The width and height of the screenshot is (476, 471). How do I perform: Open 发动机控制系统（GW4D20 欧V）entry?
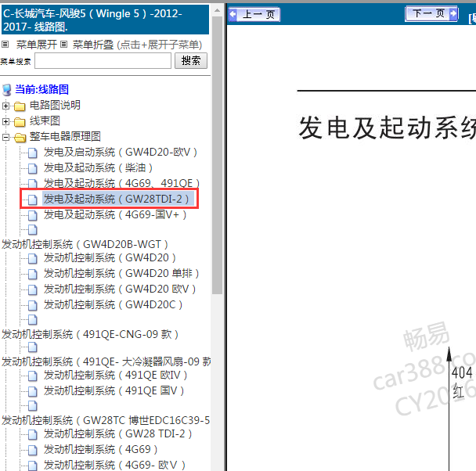120,289
